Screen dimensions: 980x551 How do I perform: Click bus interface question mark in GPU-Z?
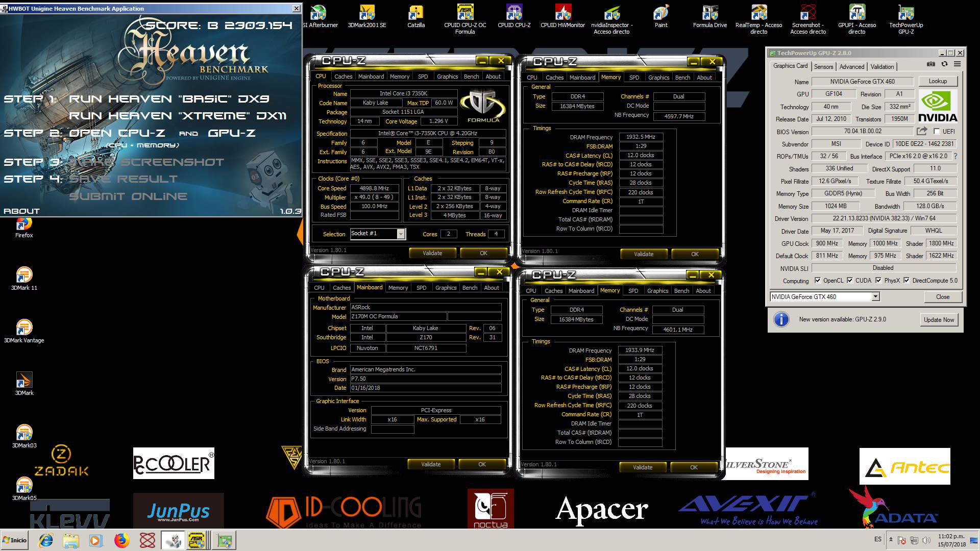point(955,156)
